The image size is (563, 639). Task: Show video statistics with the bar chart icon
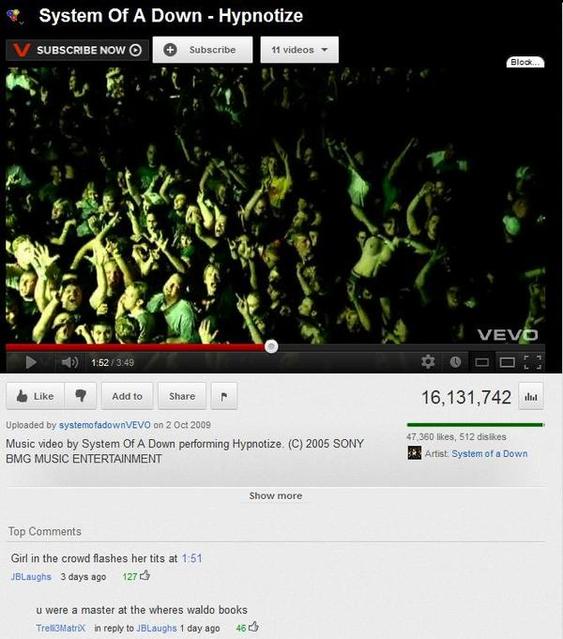[x=531, y=396]
